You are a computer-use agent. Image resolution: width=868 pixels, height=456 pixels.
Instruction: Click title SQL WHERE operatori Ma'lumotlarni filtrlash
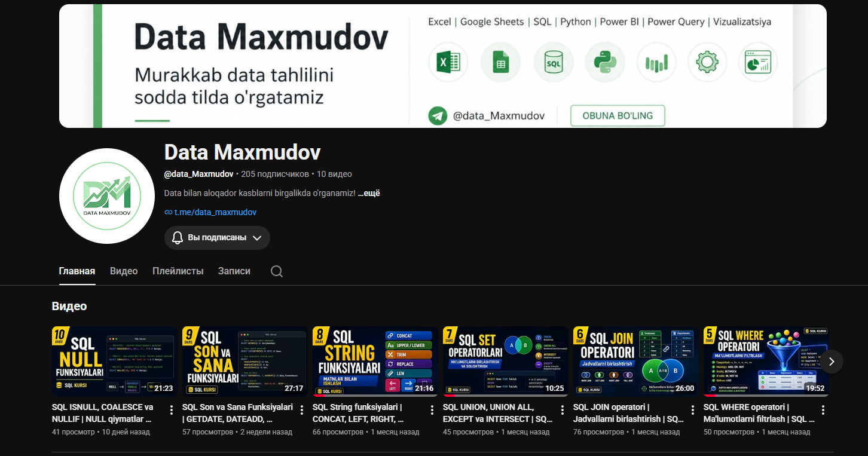tap(759, 413)
